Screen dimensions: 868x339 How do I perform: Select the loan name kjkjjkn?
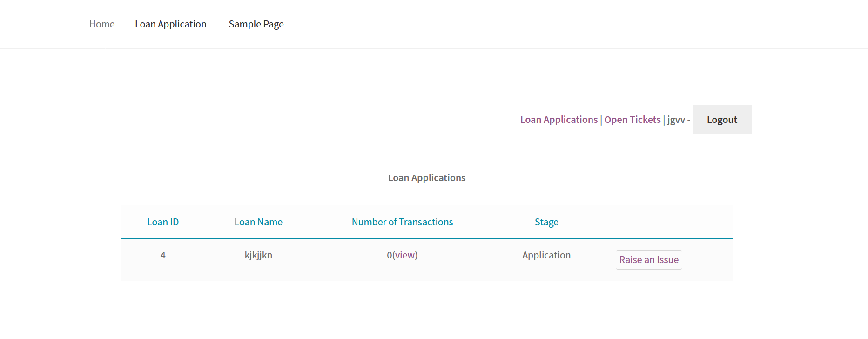point(258,255)
